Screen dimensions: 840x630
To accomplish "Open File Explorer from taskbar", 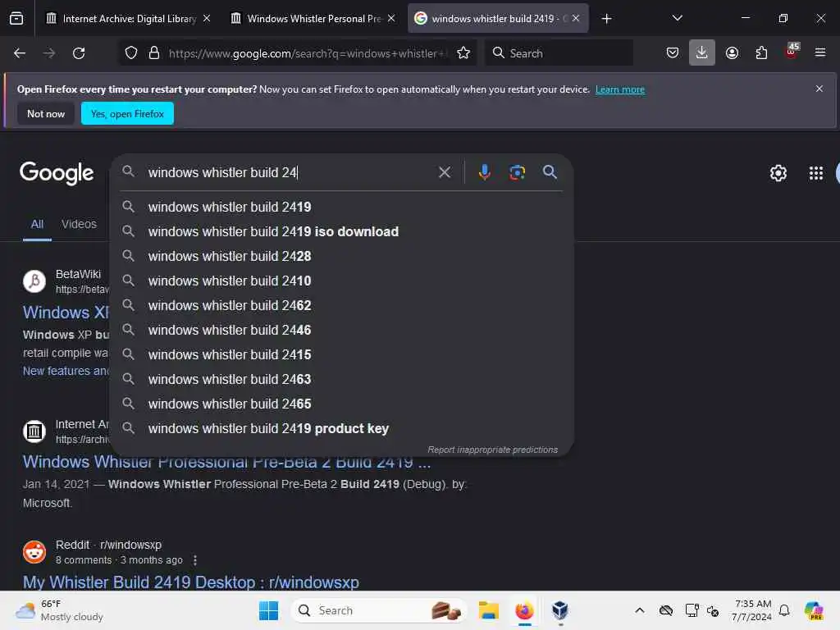I will (489, 610).
